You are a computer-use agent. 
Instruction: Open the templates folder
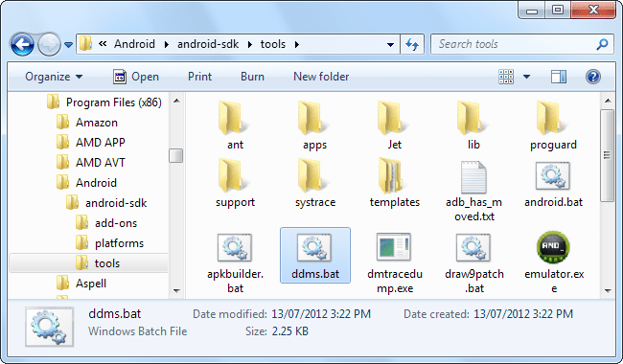click(395, 183)
